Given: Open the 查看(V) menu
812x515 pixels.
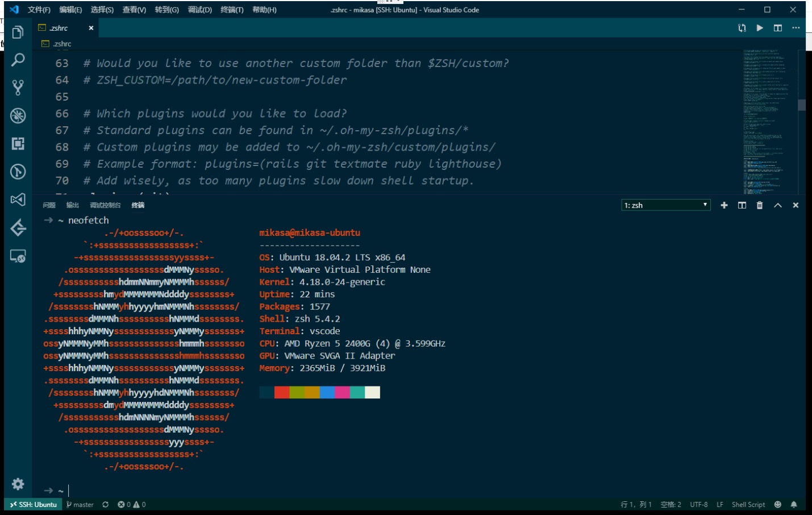Looking at the screenshot, I should coord(134,10).
